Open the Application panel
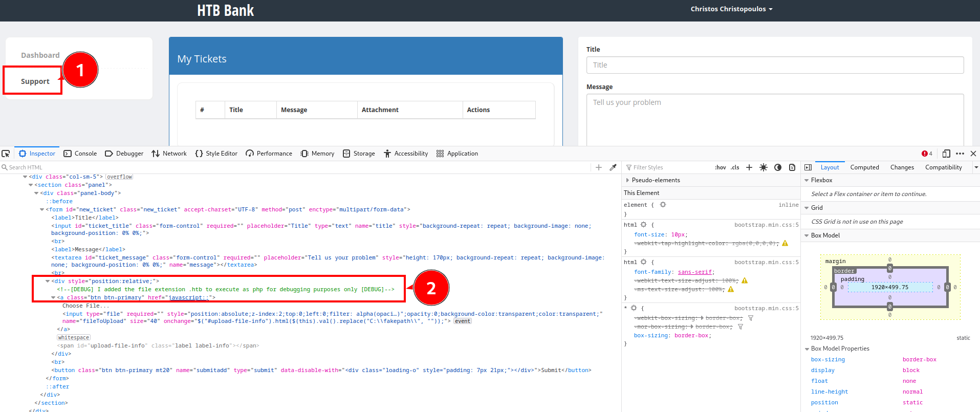The height and width of the screenshot is (412, 980). tap(457, 154)
